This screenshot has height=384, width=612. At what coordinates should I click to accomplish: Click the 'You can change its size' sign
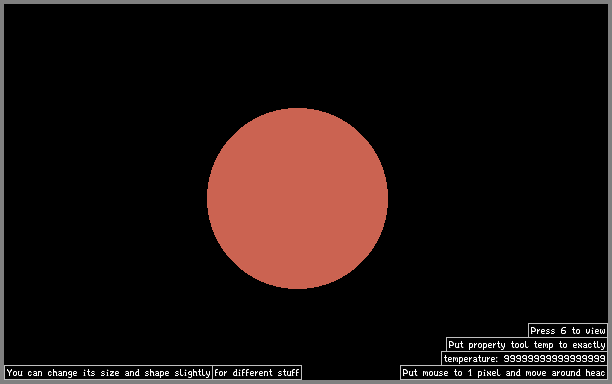click(x=109, y=373)
